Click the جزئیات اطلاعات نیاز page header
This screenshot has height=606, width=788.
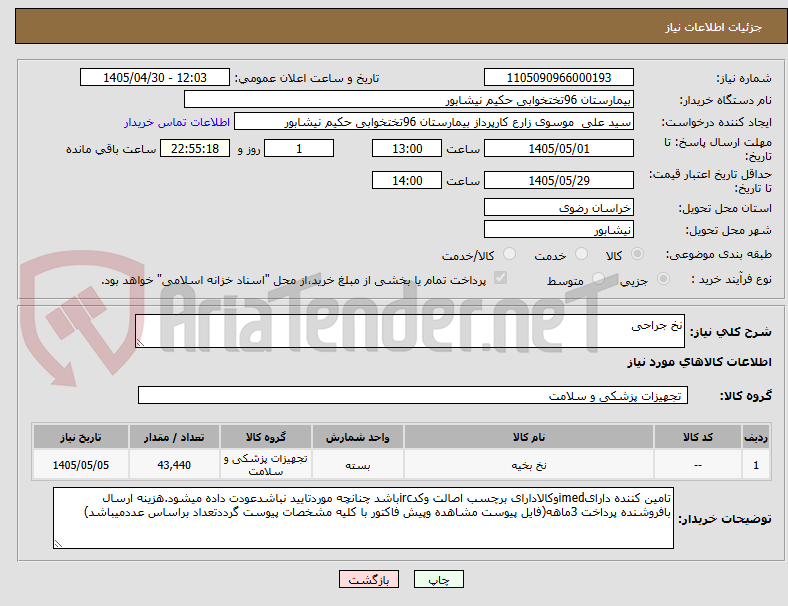click(x=714, y=27)
